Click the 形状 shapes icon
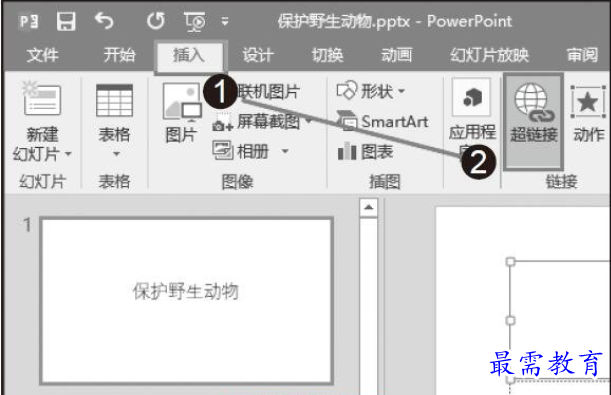 346,91
